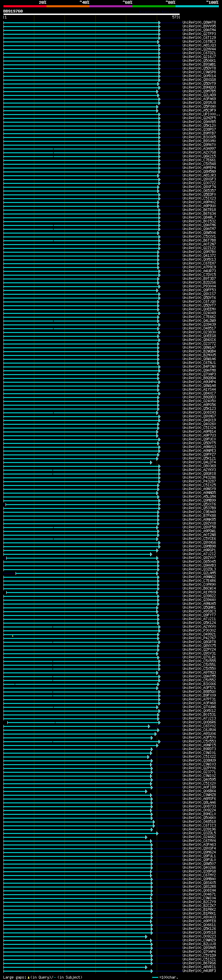Click label UniRef100_Q8W507
This screenshot has height=980, width=222.
click(x=199, y=863)
